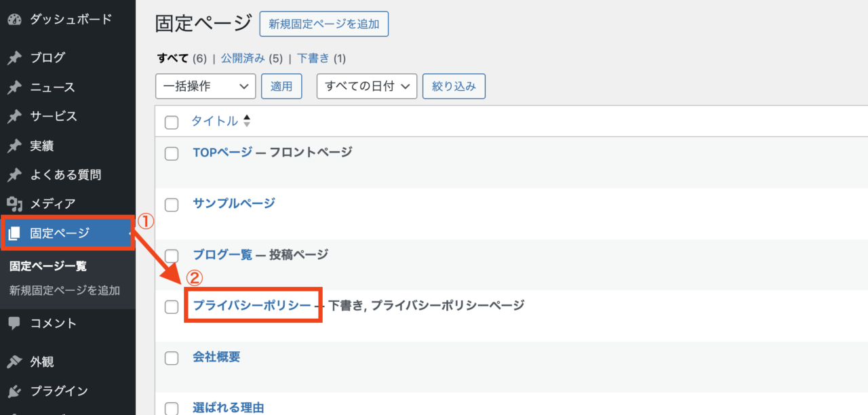Open the サンプルページ page link
The image size is (868, 415).
tap(234, 203)
